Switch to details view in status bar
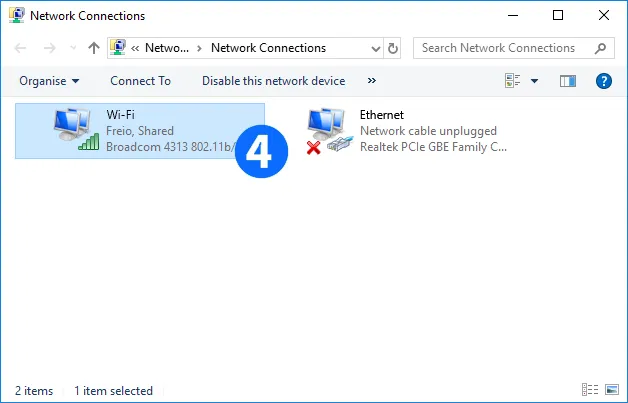The height and width of the screenshot is (403, 628). point(590,389)
